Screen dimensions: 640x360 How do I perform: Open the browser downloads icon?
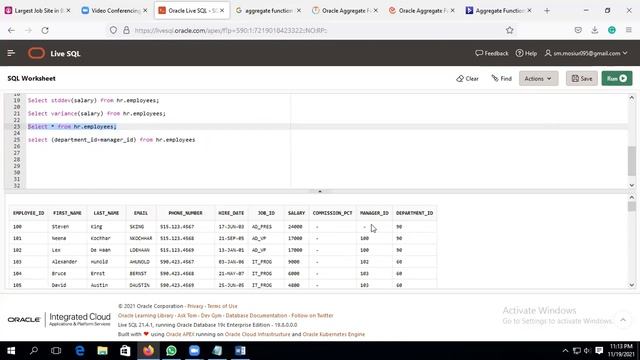(595, 30)
